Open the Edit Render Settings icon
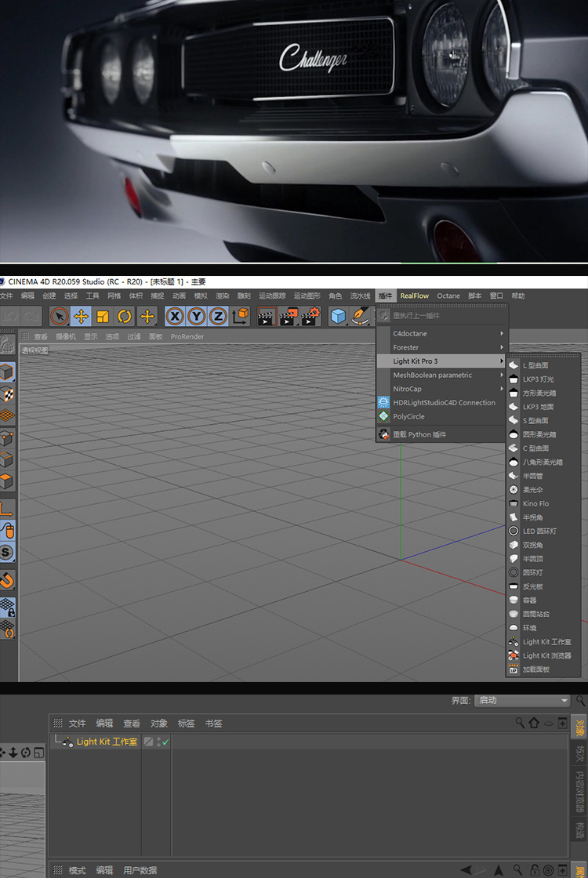 coord(311,316)
